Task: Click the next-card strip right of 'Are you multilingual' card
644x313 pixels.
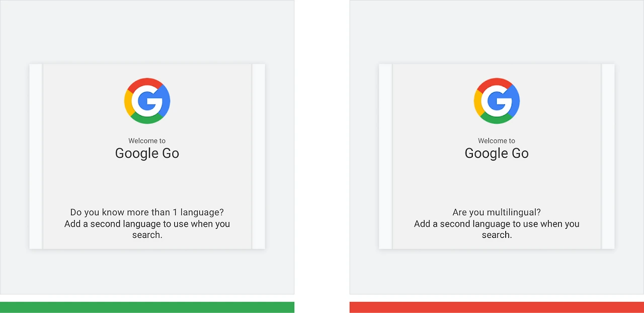Action: point(608,156)
